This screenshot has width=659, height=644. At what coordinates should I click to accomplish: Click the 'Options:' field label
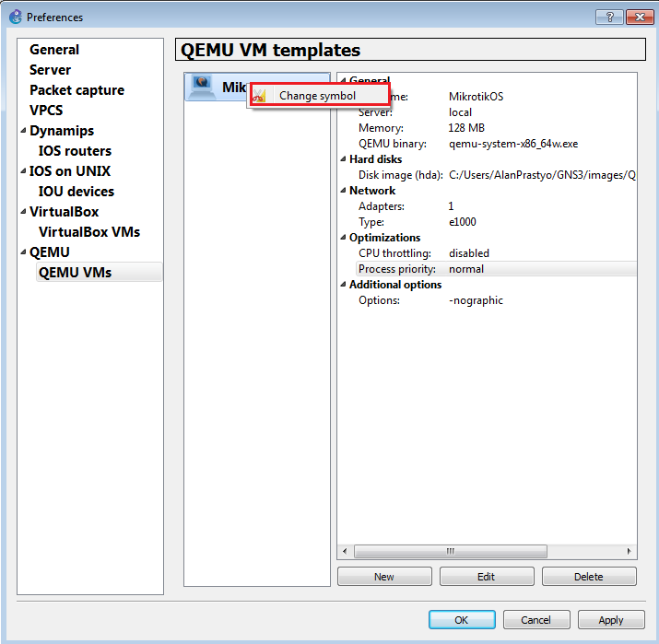point(379,300)
